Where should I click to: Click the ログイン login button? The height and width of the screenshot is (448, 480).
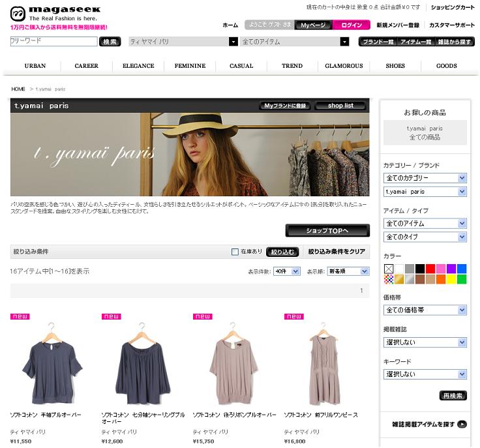coord(352,25)
